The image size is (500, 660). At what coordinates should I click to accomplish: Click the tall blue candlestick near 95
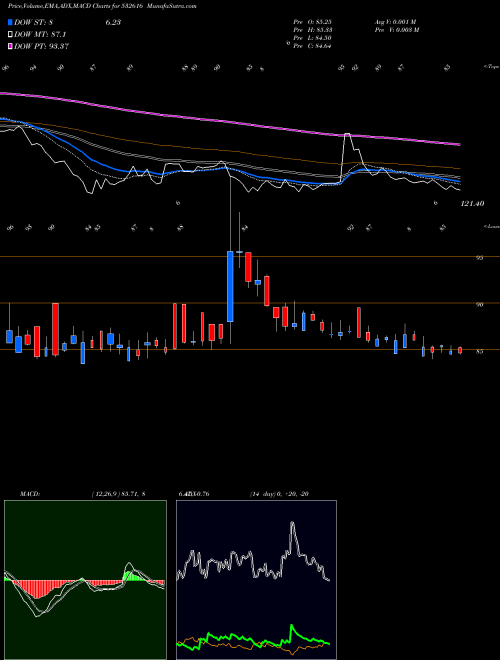coord(230,286)
